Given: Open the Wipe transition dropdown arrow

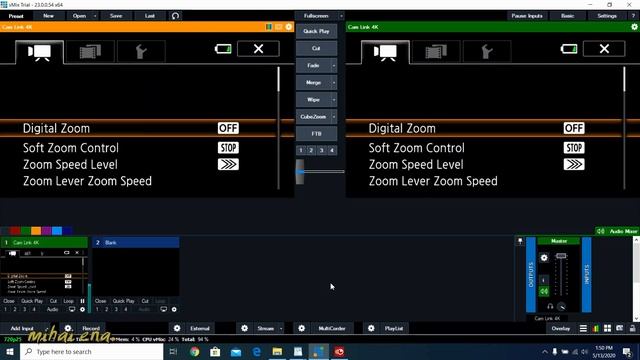Looking at the screenshot, I should point(334,100).
